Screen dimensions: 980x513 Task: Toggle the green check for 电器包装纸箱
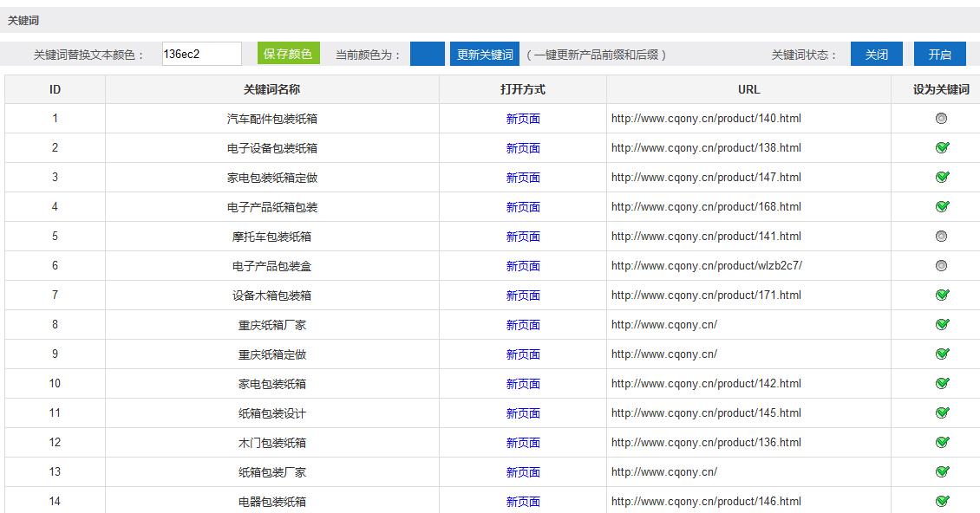tap(942, 501)
